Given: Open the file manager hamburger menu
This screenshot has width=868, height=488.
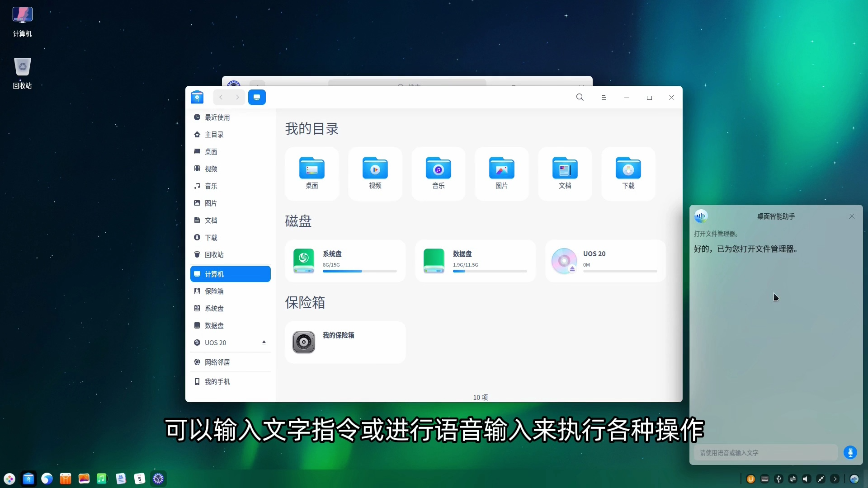Looking at the screenshot, I should (604, 97).
